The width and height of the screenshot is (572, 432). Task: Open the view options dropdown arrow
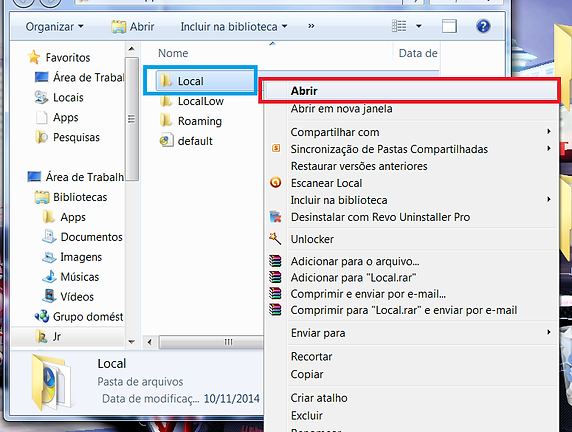click(419, 26)
